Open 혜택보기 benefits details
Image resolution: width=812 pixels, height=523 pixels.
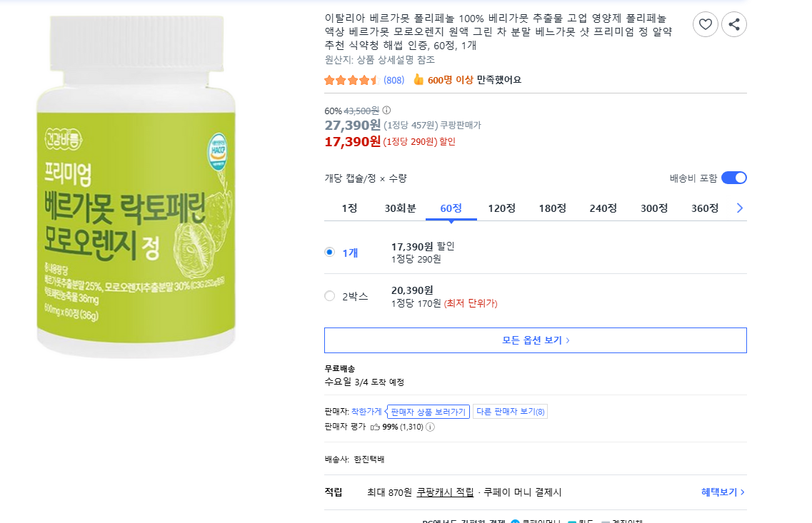[x=723, y=492]
